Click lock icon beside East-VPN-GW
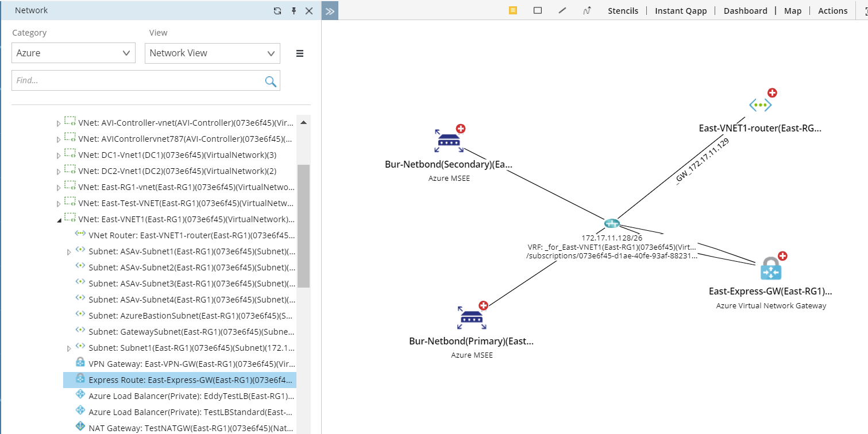Screen dimensions: 868x434 tap(80, 363)
